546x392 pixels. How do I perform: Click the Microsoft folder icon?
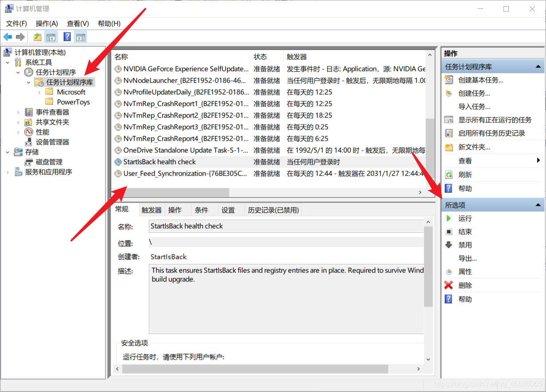(x=49, y=92)
